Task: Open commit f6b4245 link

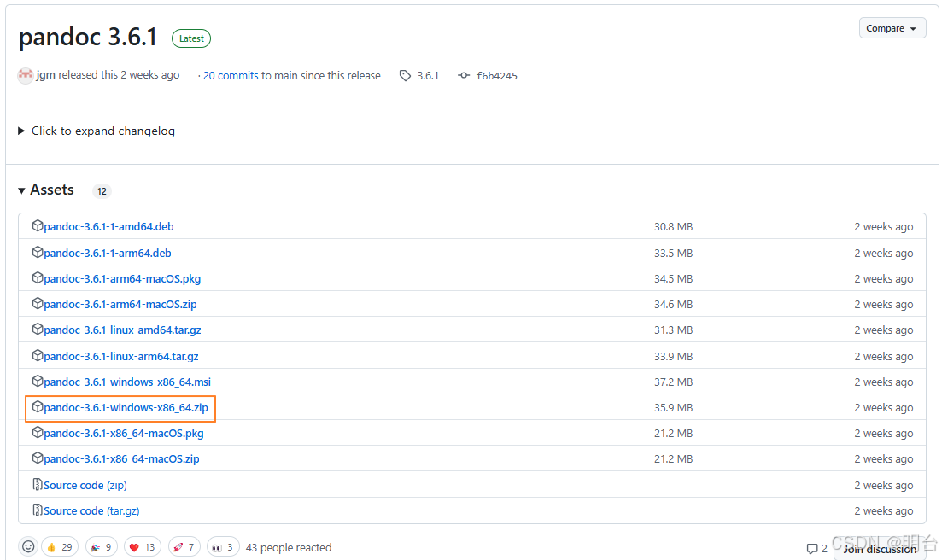Action: [x=497, y=76]
